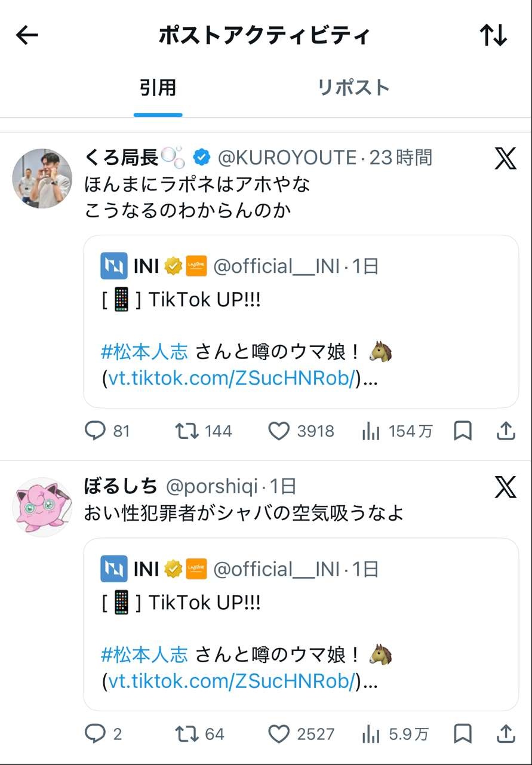Open the sort order arrows
Screen dimensions: 532x765
click(x=493, y=35)
